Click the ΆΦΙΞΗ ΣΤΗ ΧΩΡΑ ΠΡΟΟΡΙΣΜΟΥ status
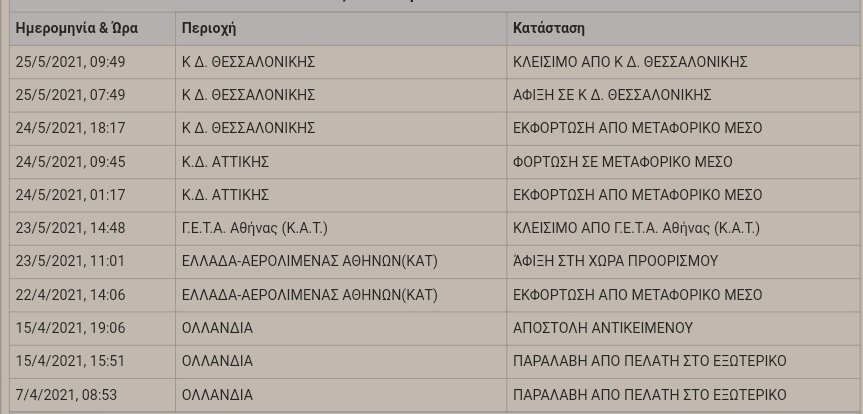Viewport: 863px width, 414px height. point(615,261)
